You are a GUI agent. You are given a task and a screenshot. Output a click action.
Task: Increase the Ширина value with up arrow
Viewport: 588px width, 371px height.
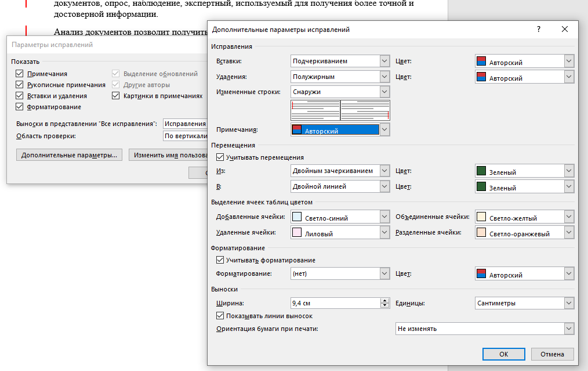coord(384,300)
